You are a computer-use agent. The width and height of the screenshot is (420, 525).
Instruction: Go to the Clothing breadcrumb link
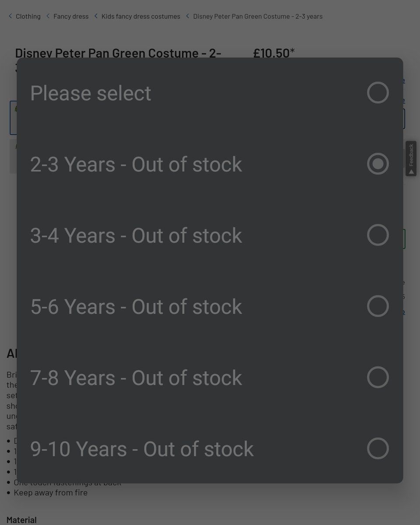(x=28, y=16)
